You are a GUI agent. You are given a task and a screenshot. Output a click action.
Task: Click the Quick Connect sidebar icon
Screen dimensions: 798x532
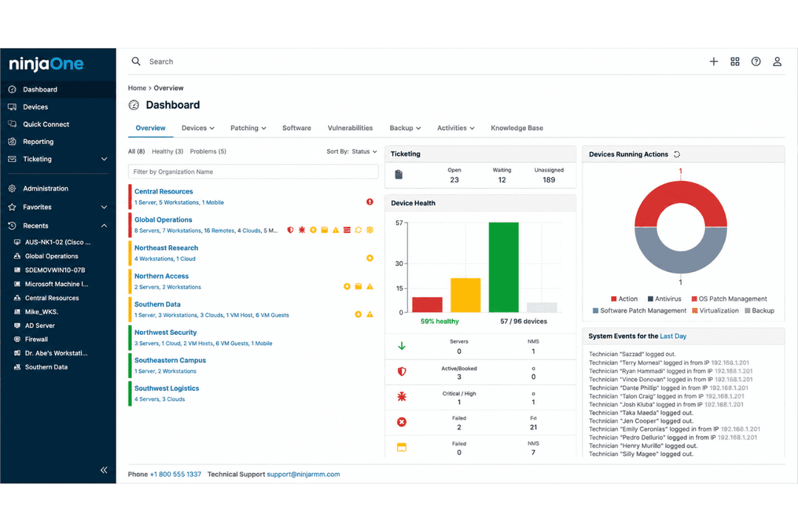[x=13, y=124]
